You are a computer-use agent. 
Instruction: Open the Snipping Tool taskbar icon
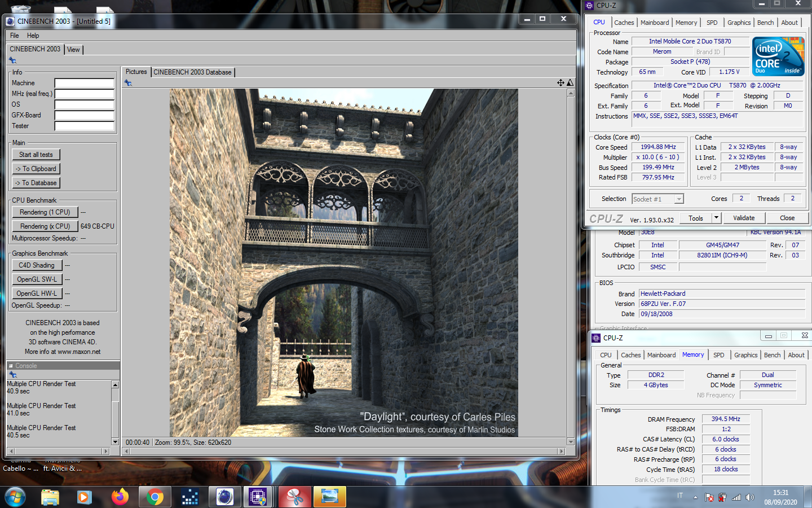[295, 497]
